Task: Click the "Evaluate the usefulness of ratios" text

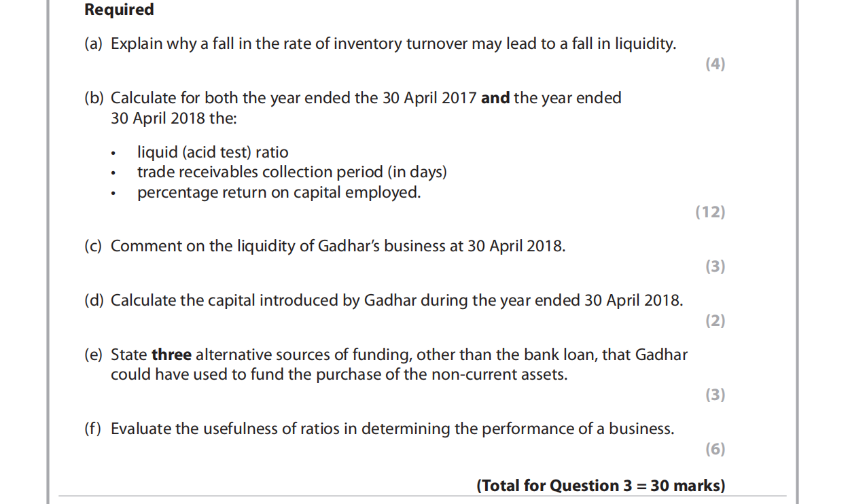Action: click(392, 429)
